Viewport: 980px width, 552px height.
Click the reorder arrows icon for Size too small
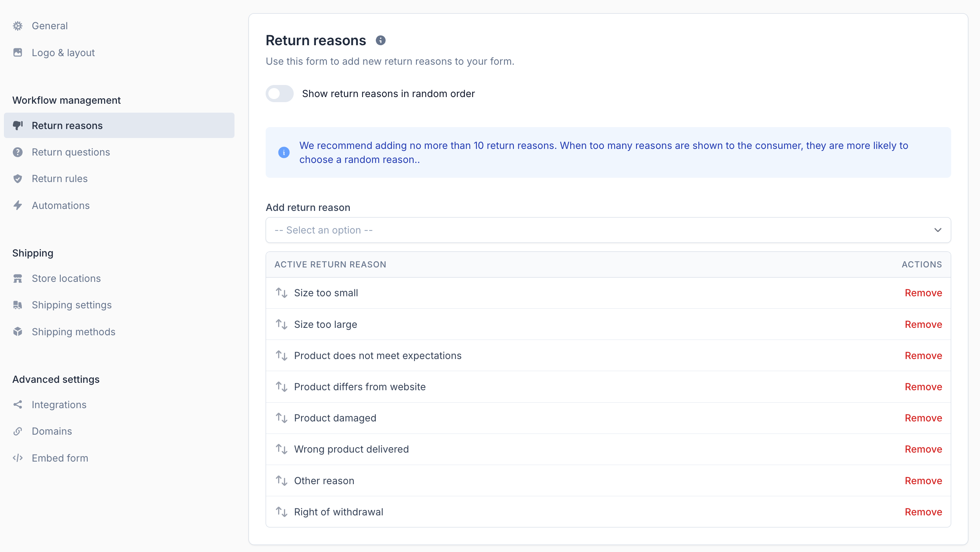(x=281, y=293)
